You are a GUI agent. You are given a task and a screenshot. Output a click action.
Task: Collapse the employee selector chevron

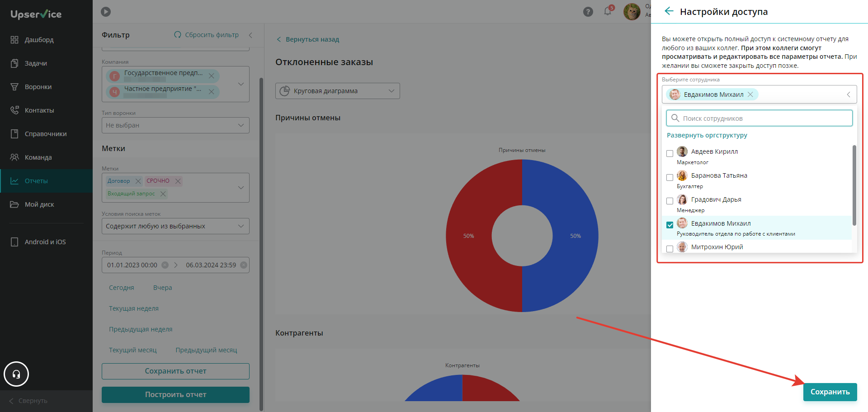tap(849, 95)
